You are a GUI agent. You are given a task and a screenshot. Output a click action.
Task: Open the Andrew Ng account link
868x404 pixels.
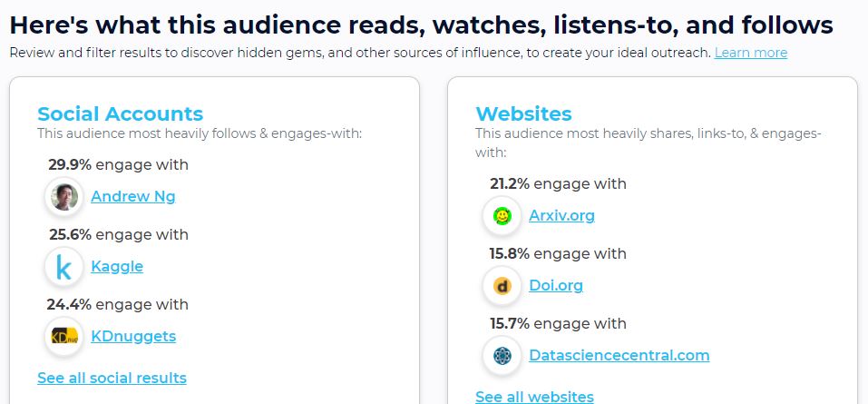click(x=132, y=197)
